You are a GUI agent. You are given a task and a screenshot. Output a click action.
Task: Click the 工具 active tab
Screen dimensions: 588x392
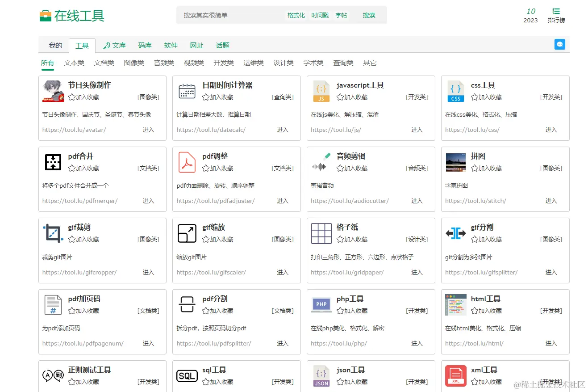82,46
